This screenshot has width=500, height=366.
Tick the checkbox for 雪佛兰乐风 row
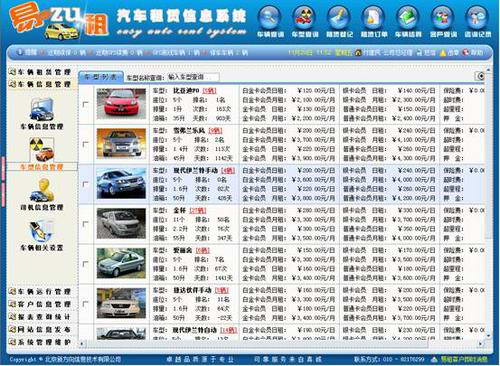click(x=86, y=144)
